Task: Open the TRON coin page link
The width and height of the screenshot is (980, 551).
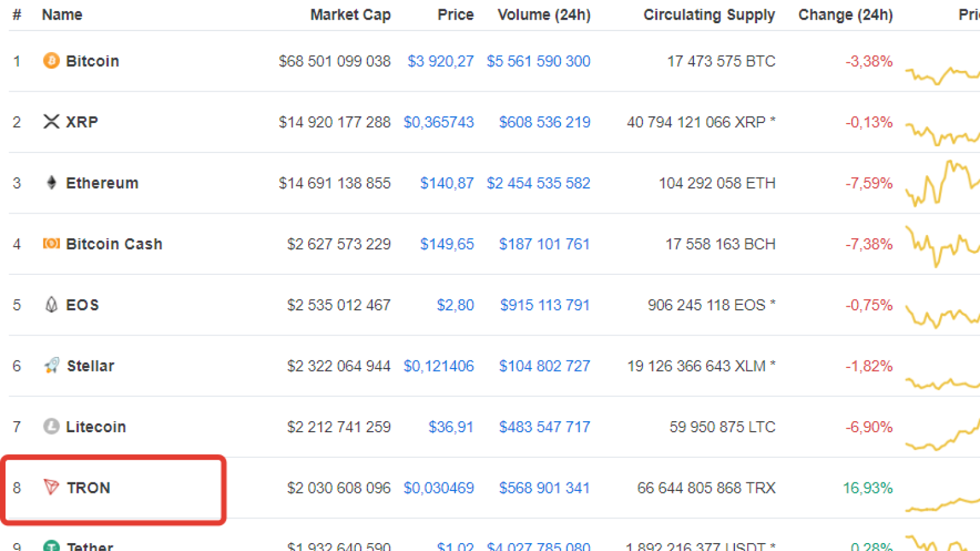Action: [x=89, y=488]
